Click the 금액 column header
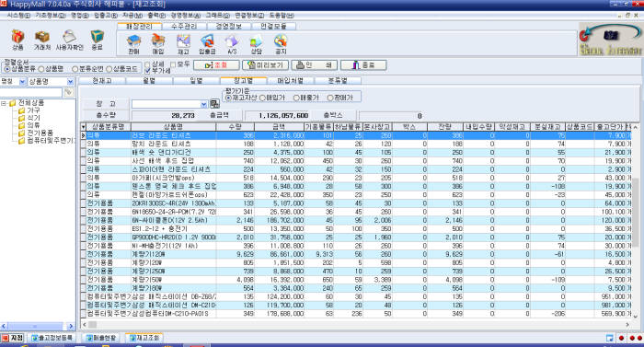Screen dimensions: 644x347 (279, 127)
